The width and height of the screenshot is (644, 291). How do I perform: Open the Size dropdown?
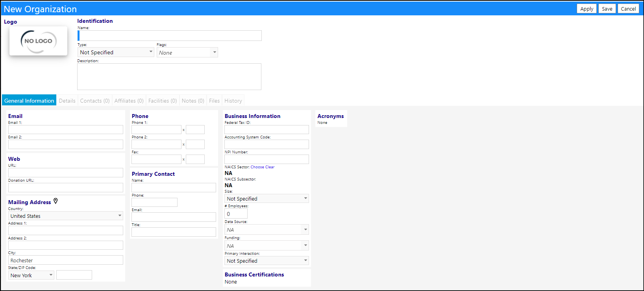(x=266, y=199)
